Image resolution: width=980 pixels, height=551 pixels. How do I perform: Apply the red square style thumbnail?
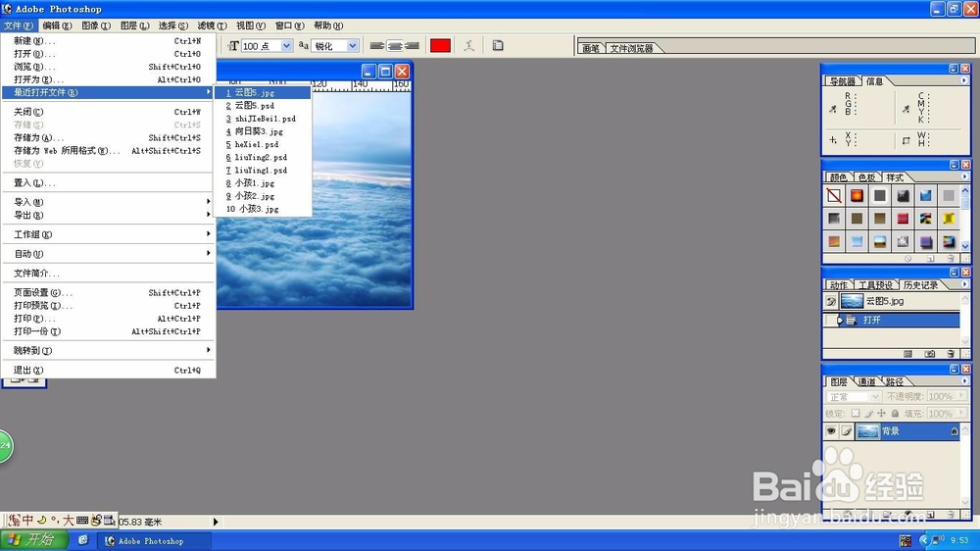[x=903, y=219]
